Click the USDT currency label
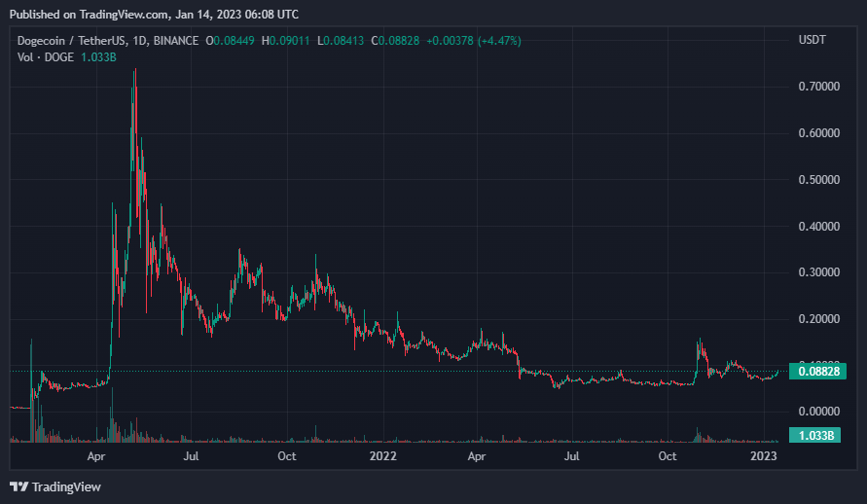 pyautogui.click(x=813, y=40)
